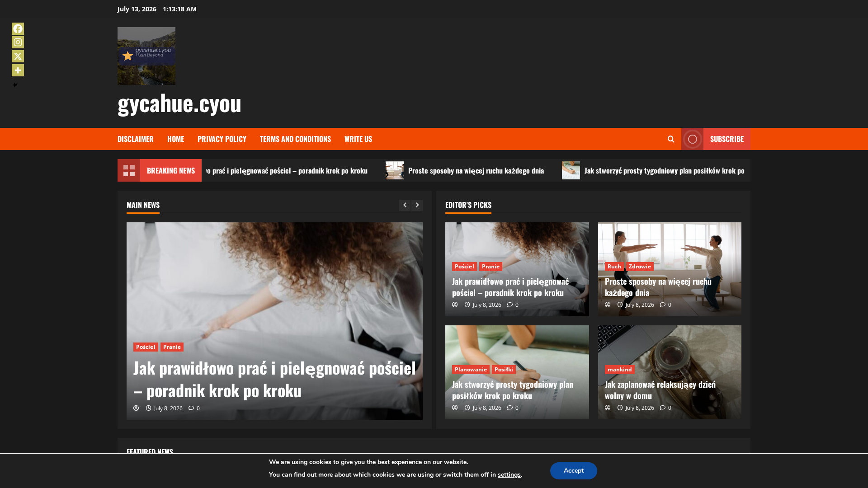Open ticker story about plan posiłków
Screen dimensions: 868x488
(x=664, y=170)
